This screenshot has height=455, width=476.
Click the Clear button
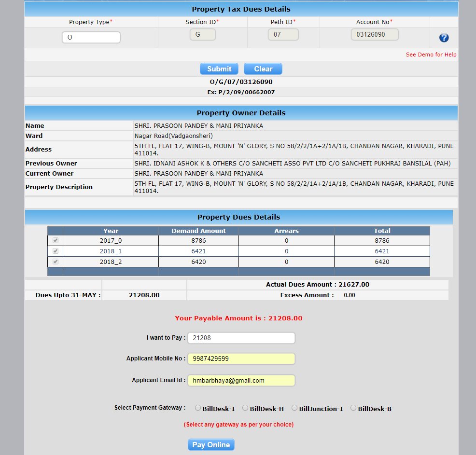click(x=263, y=69)
